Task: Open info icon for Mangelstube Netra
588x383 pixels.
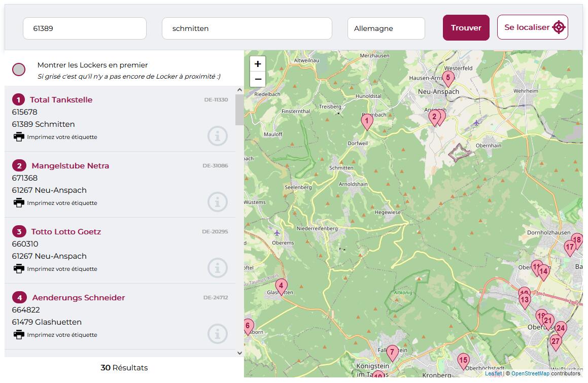Action: coord(218,202)
